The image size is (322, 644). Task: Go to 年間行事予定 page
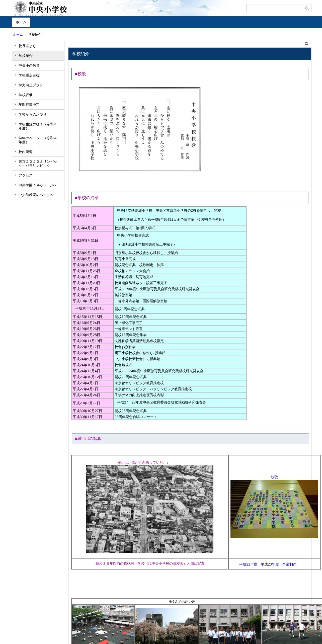pyautogui.click(x=38, y=105)
